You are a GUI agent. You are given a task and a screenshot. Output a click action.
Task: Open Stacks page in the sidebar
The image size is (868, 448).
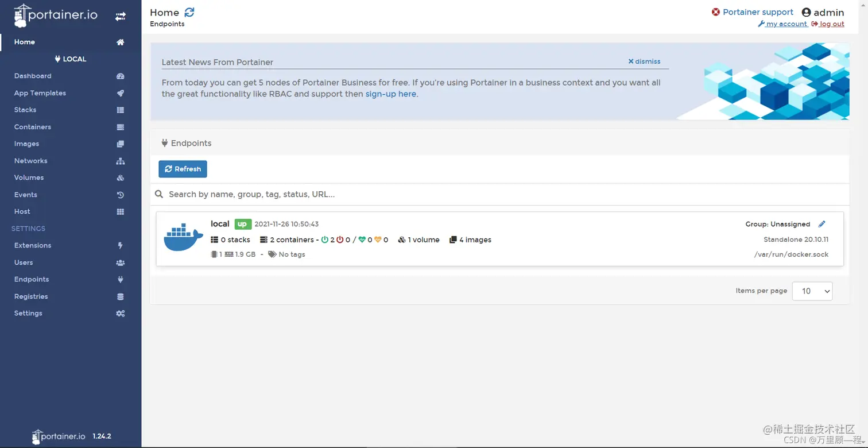(x=25, y=110)
